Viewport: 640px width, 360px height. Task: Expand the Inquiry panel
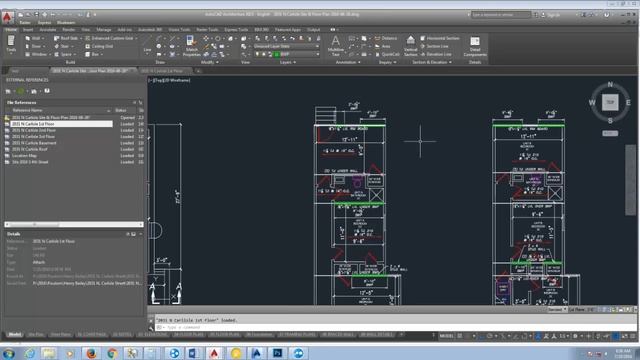coord(387,62)
